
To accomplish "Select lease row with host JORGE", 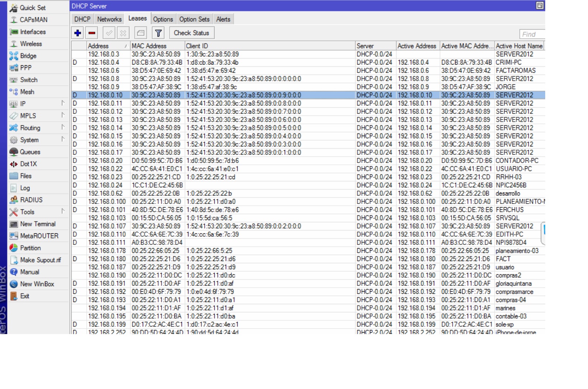I will (308, 87).
